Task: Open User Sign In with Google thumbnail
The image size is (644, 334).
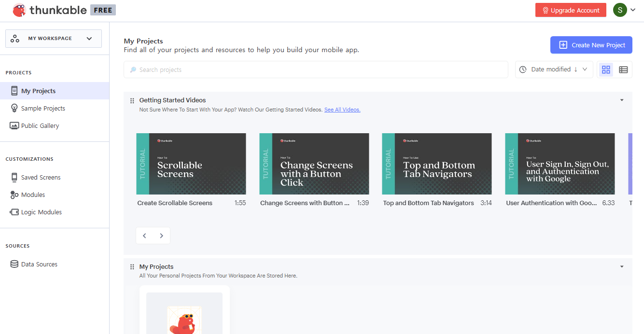Action: pyautogui.click(x=560, y=164)
